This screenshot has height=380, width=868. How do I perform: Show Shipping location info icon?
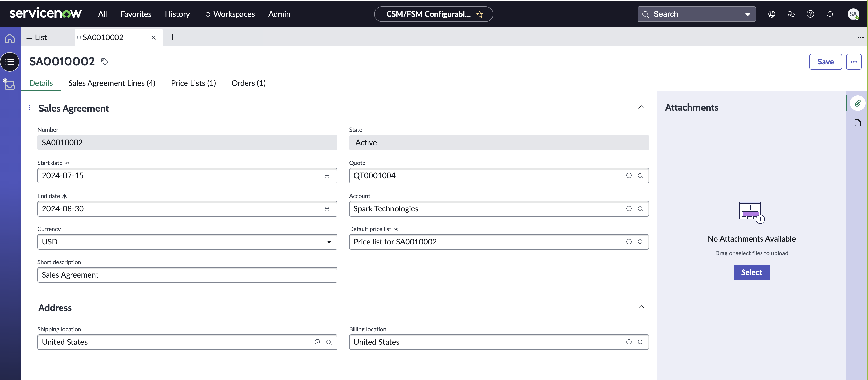317,342
